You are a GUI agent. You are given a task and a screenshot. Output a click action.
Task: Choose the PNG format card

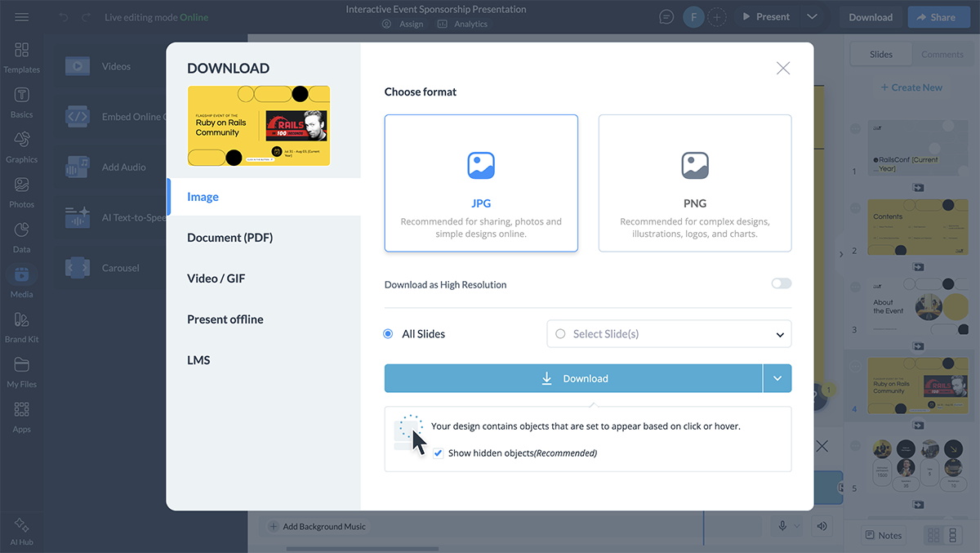[695, 183]
